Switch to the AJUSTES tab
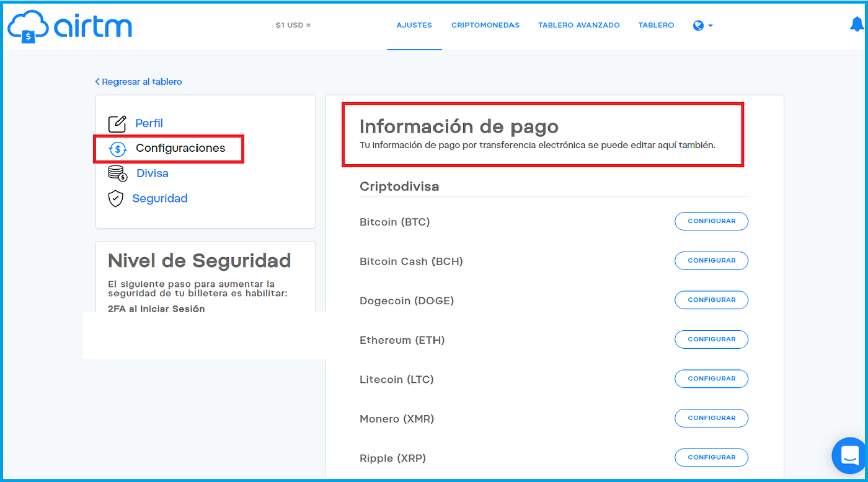 pos(414,25)
